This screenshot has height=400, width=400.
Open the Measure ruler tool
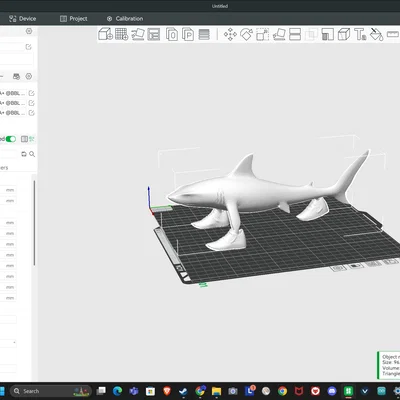[393, 34]
